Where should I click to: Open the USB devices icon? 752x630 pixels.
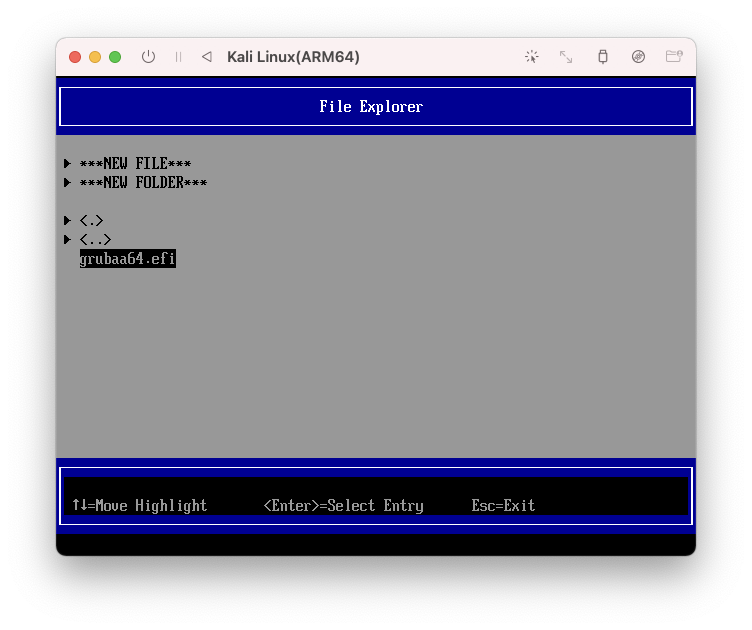(x=603, y=57)
